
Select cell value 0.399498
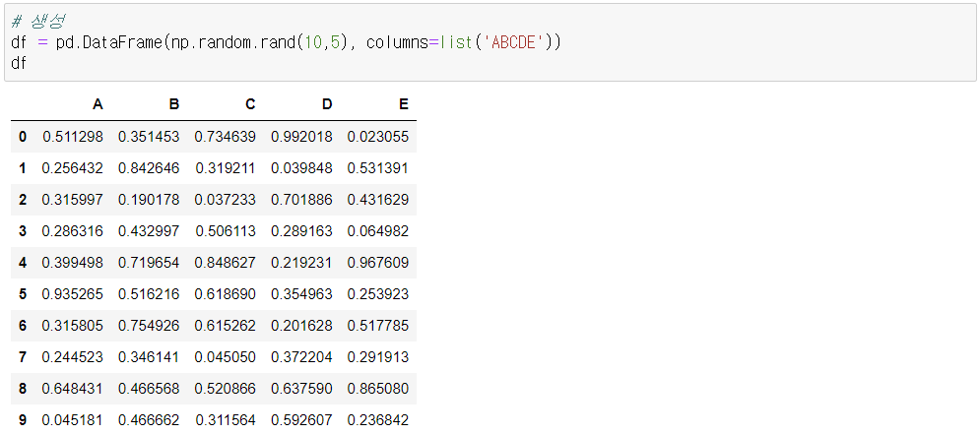[x=73, y=263]
